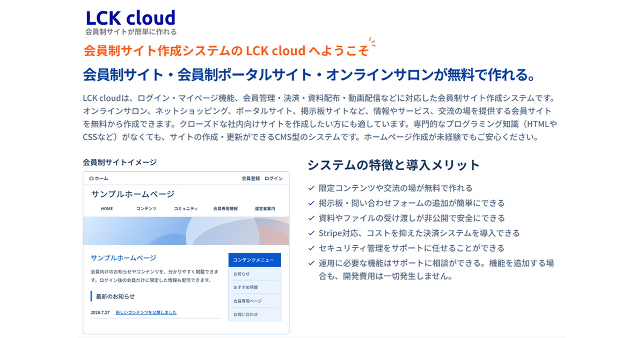Click the LCK cloud logo
Viewport: 644px width, 338px height.
click(x=130, y=18)
